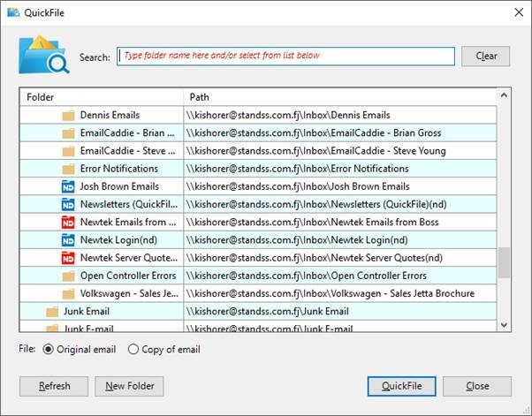The image size is (532, 416).
Task: Click the red ND icon for Newtek Server Quotes
Action: [68, 259]
